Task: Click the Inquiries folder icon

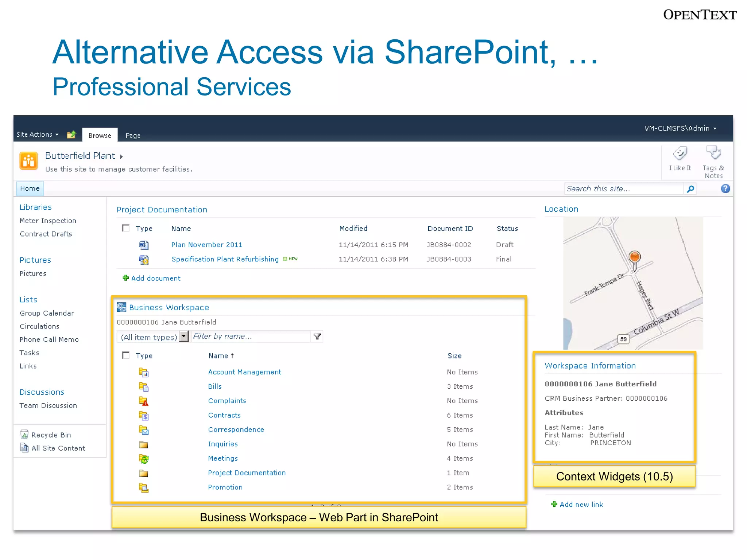Action: point(144,444)
